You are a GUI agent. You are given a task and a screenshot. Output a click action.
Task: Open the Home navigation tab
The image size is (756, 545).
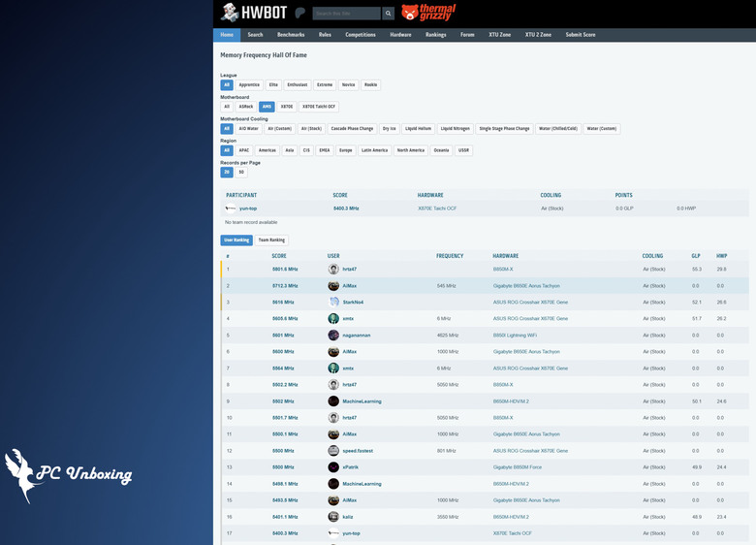[227, 35]
